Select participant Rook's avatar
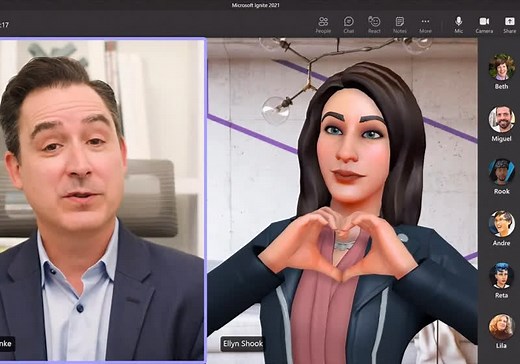Viewport: 520px width, 364px height. click(x=501, y=172)
